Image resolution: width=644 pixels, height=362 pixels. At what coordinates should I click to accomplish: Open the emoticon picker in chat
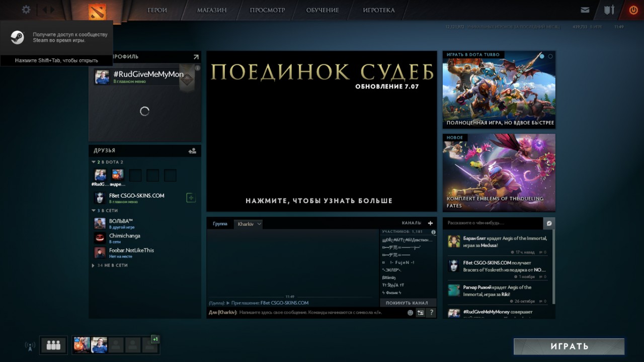pos(410,313)
